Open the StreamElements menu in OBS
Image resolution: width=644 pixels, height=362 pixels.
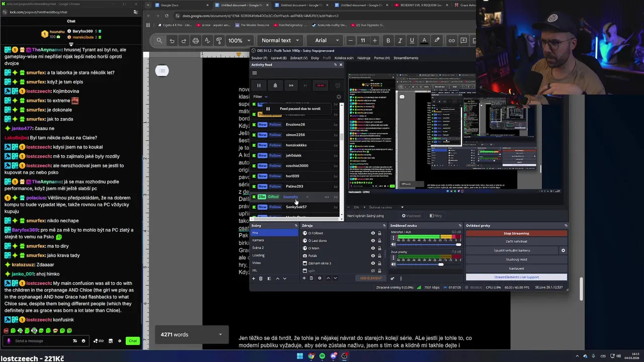tap(406, 58)
